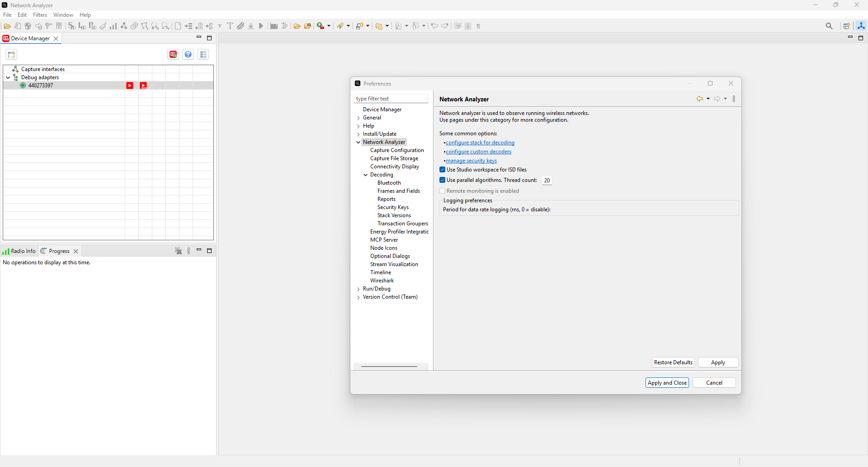The image size is (868, 467).
Task: Switch to the Progress tab
Action: point(59,251)
